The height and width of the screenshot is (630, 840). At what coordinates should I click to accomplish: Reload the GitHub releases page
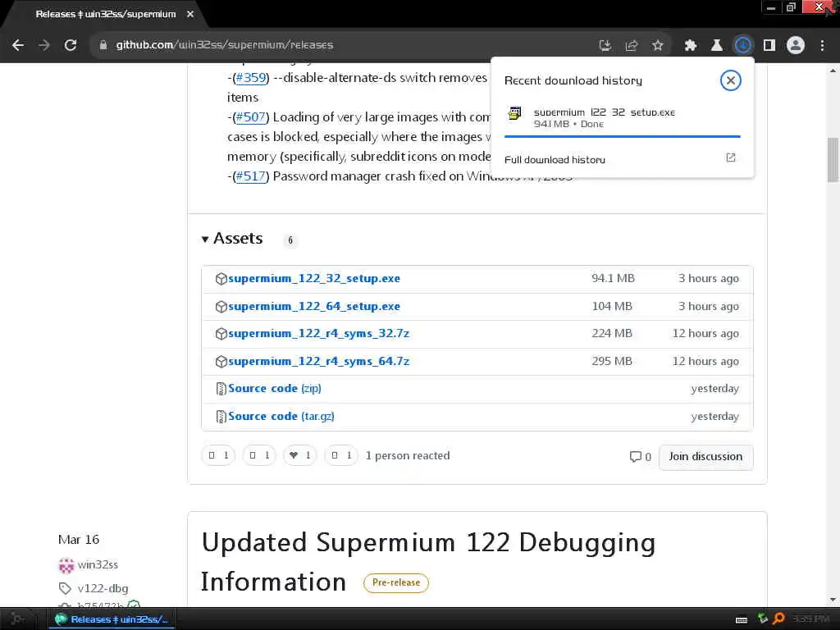pos(71,45)
